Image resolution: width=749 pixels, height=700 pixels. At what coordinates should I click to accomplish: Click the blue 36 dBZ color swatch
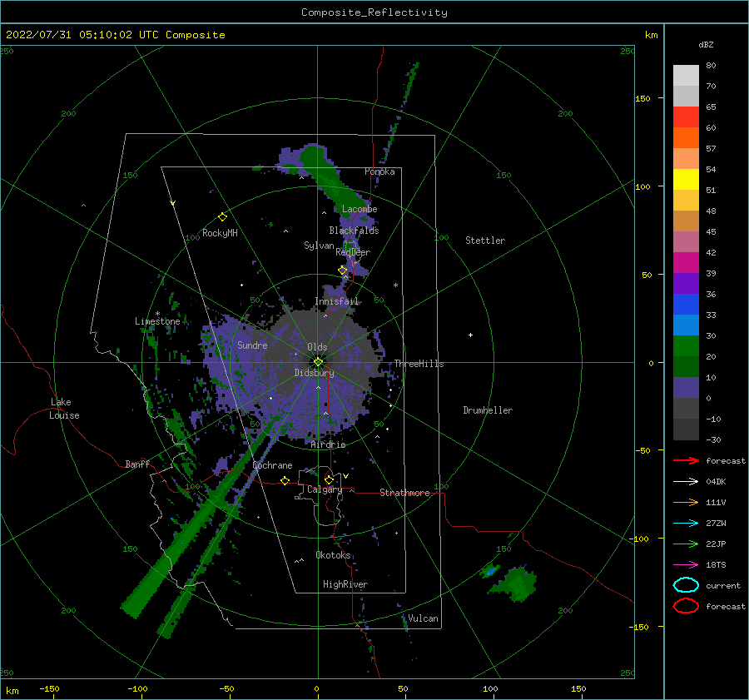(686, 305)
